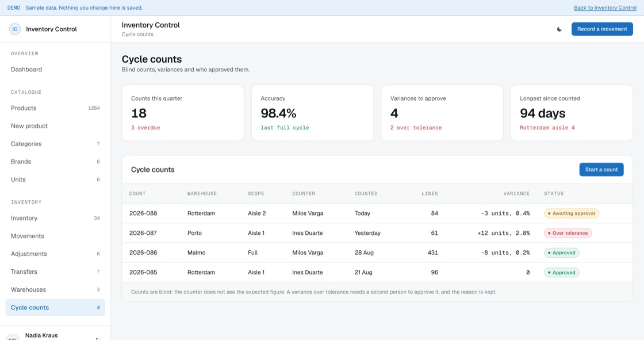Navigate to Movements section
This screenshot has height=340, width=644.
pyautogui.click(x=55, y=236)
